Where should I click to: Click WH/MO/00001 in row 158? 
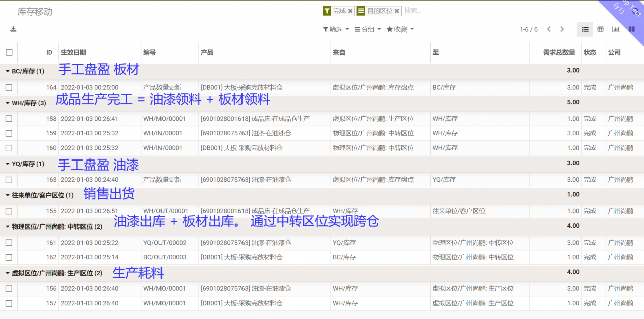(x=165, y=119)
